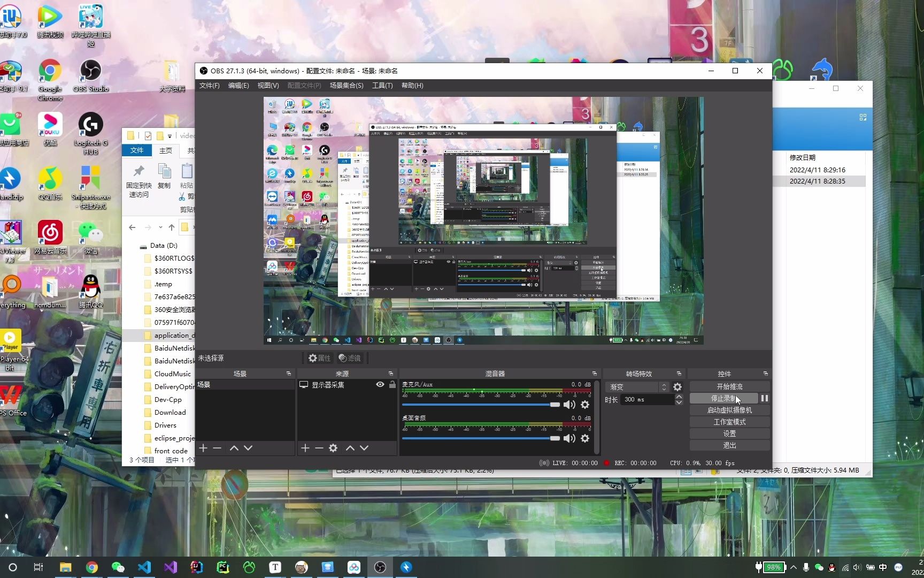Mute the Mic/Aux speaker icon
This screenshot has height=578, width=924.
(569, 405)
